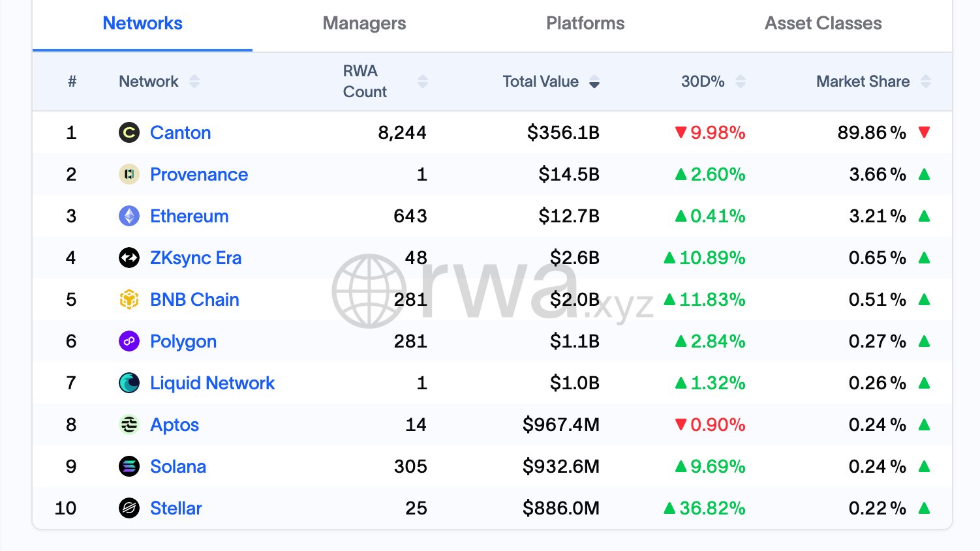Click the Aptos logo icon
This screenshot has width=980, height=551.
(129, 425)
